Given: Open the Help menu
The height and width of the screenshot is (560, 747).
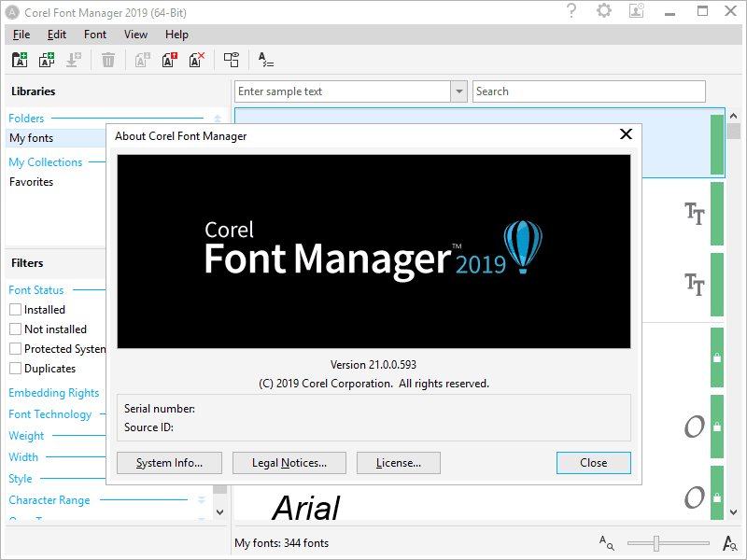Looking at the screenshot, I should tap(176, 35).
